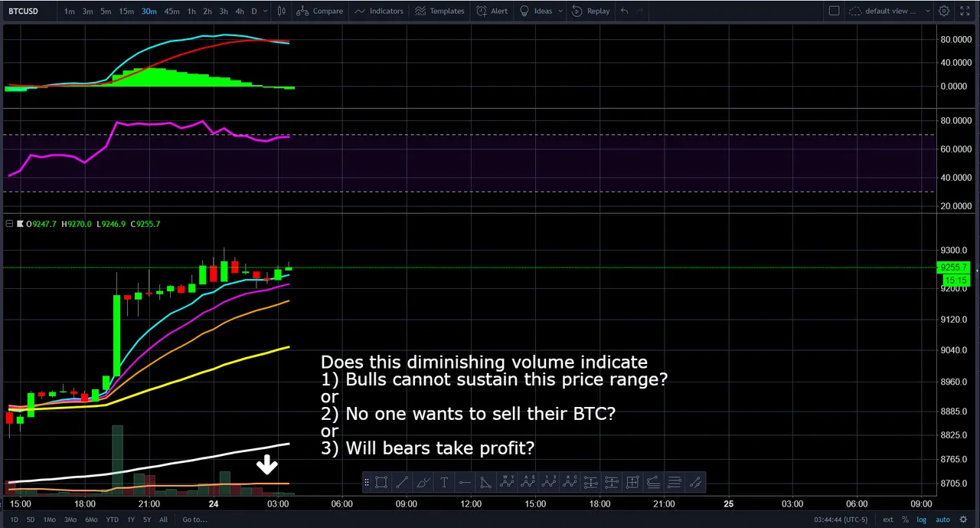
Task: Start bar Replay mode
Action: pyautogui.click(x=590, y=11)
